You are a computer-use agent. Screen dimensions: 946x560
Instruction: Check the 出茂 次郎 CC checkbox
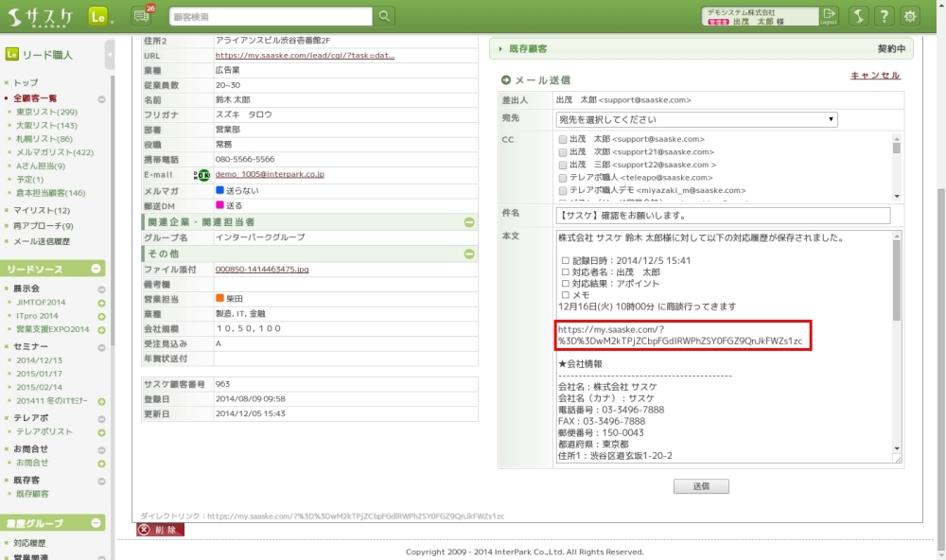(563, 151)
